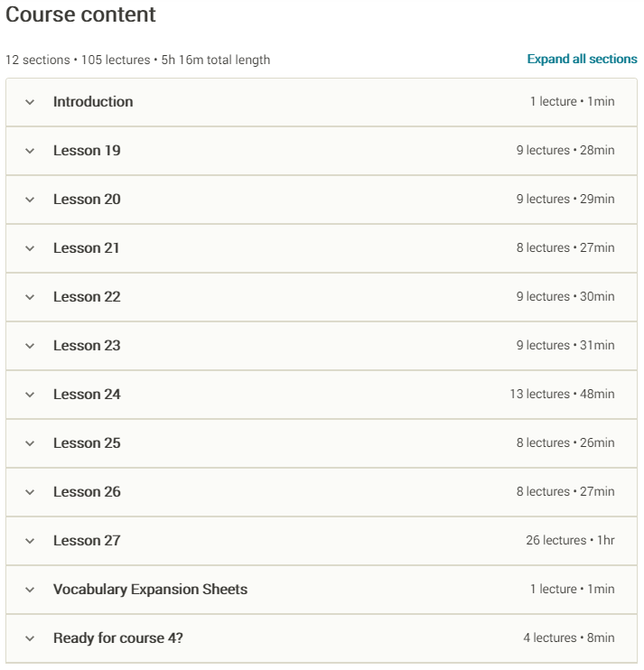The image size is (644, 670).
Task: Open the Lesson 24 section title
Action: [x=87, y=395]
